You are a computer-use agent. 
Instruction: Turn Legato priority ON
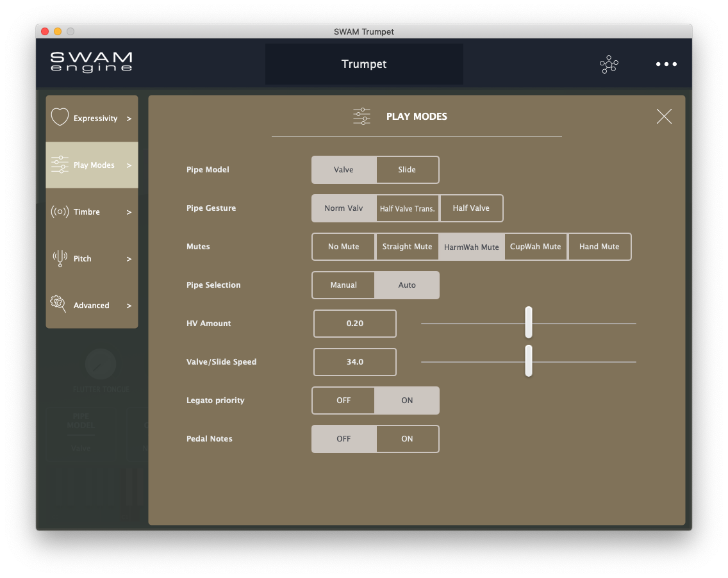407,400
